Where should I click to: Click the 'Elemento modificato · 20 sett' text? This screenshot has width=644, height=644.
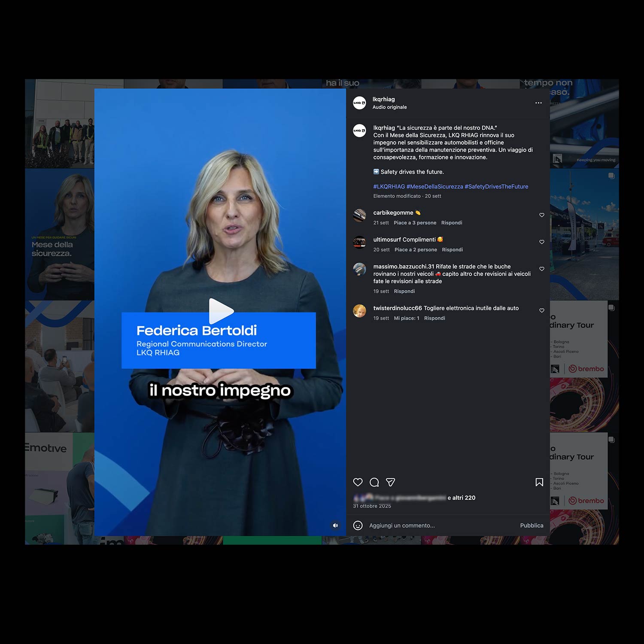407,196
